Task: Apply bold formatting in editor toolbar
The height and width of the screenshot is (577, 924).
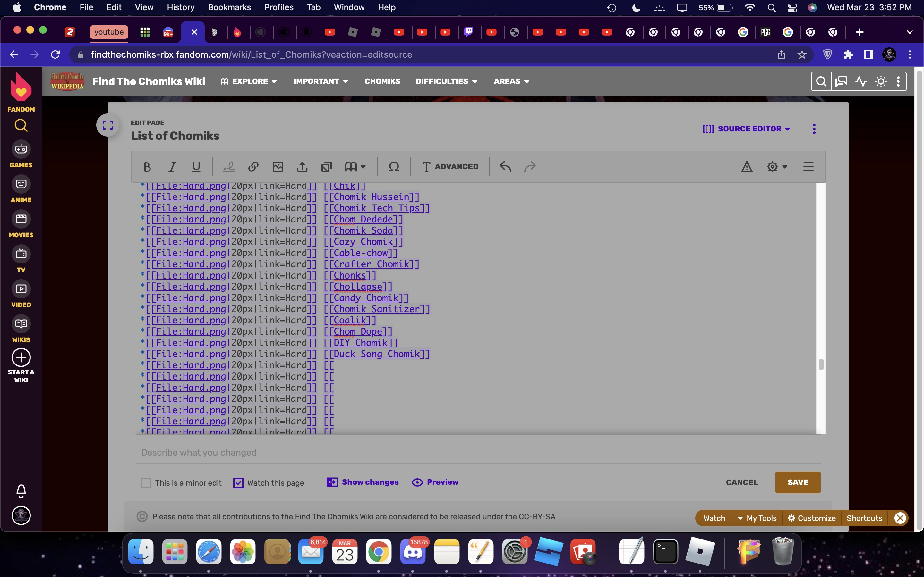Action: click(147, 167)
